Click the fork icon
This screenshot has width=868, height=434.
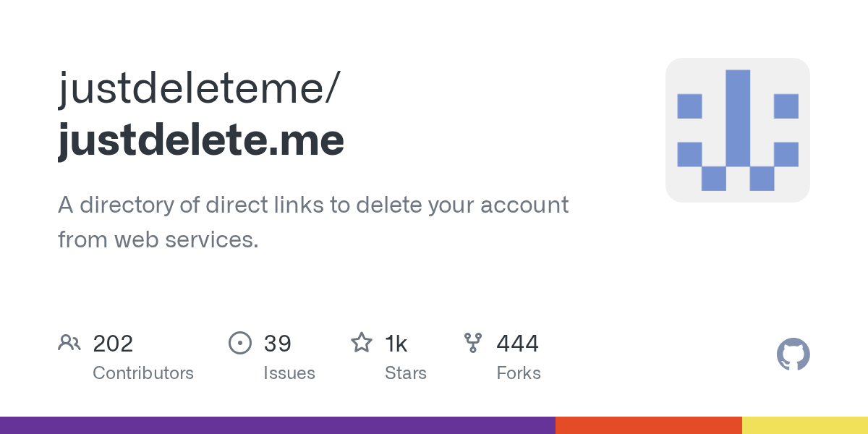473,343
